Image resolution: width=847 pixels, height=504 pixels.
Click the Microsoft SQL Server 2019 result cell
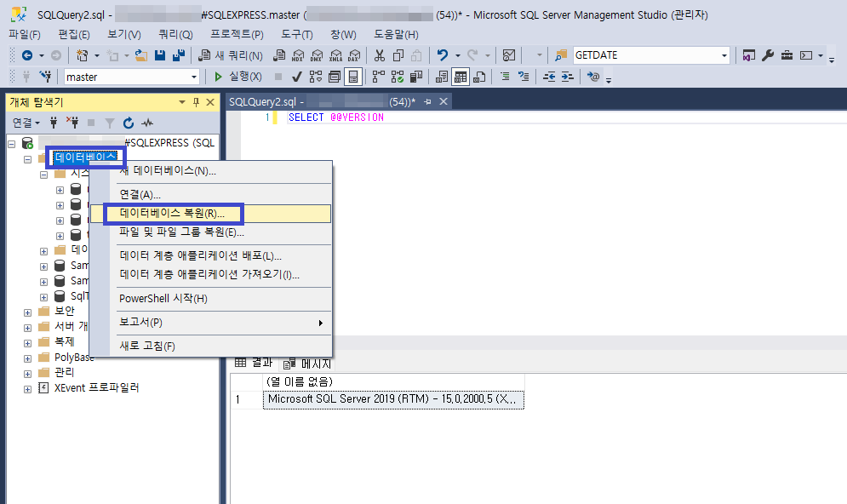coord(392,399)
